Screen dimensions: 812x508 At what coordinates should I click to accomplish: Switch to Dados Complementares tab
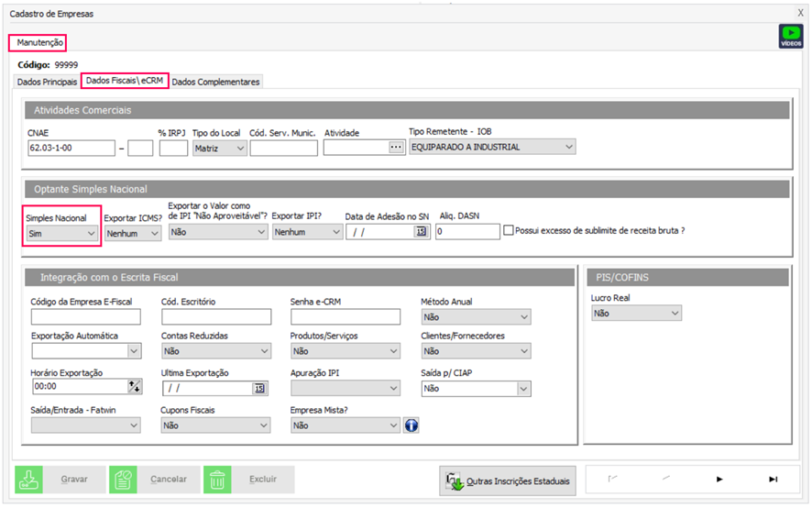coord(216,82)
